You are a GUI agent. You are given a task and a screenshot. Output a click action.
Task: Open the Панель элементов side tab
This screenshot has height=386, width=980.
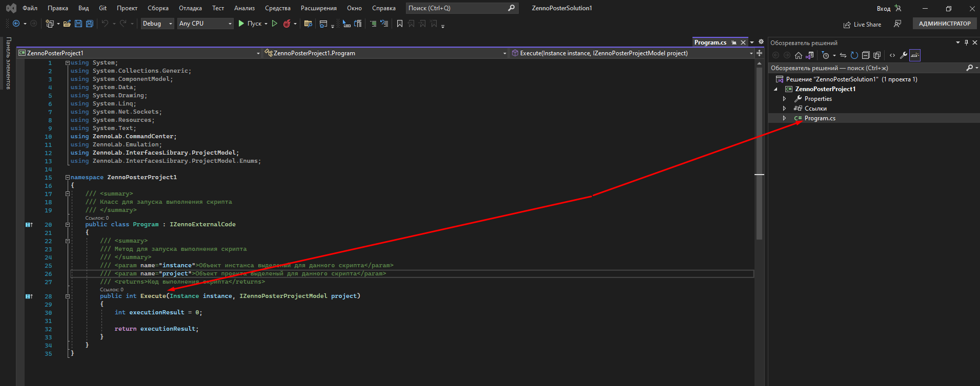click(x=8, y=63)
